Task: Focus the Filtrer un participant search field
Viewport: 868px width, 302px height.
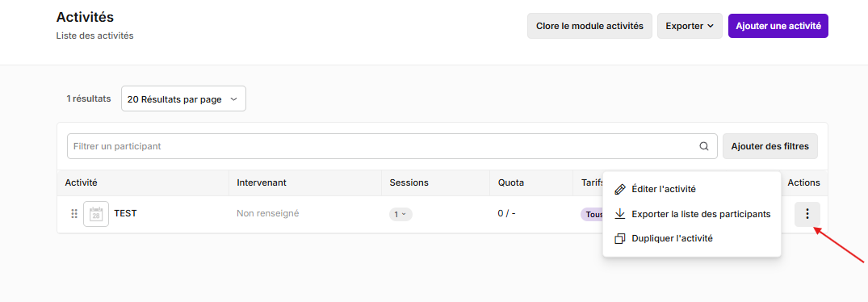Action: (x=392, y=147)
